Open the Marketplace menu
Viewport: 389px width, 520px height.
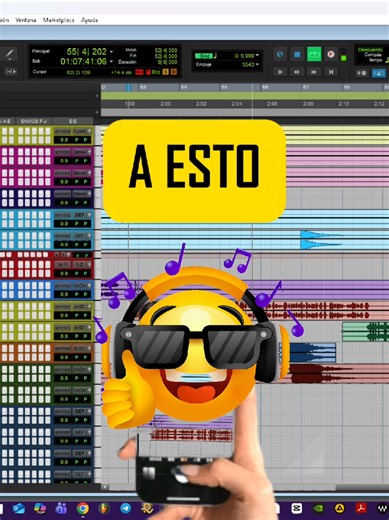[x=58, y=20]
